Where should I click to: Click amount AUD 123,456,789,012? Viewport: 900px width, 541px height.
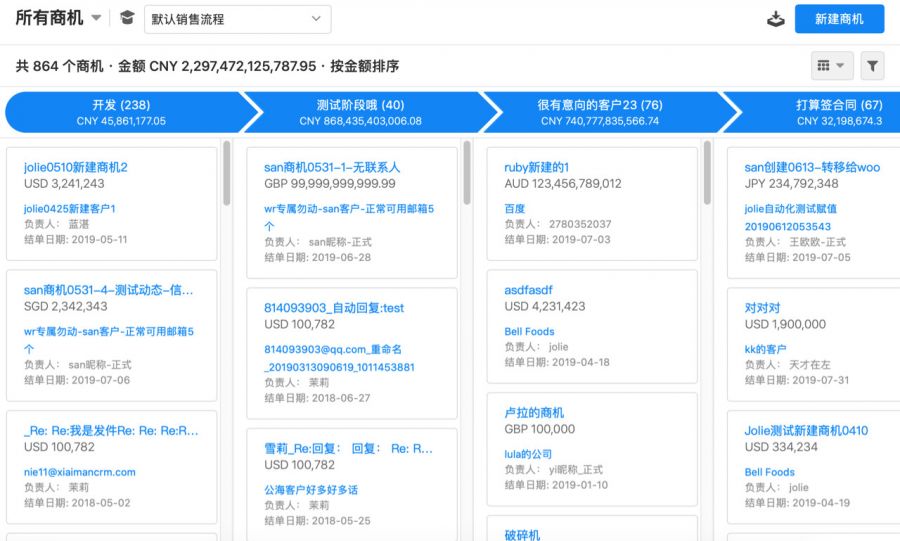pos(563,184)
